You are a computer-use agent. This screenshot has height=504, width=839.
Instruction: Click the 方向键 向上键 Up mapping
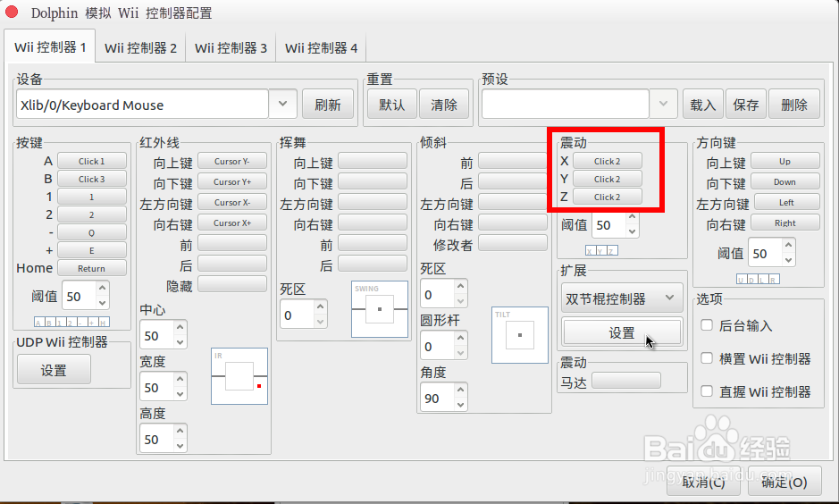[785, 161]
